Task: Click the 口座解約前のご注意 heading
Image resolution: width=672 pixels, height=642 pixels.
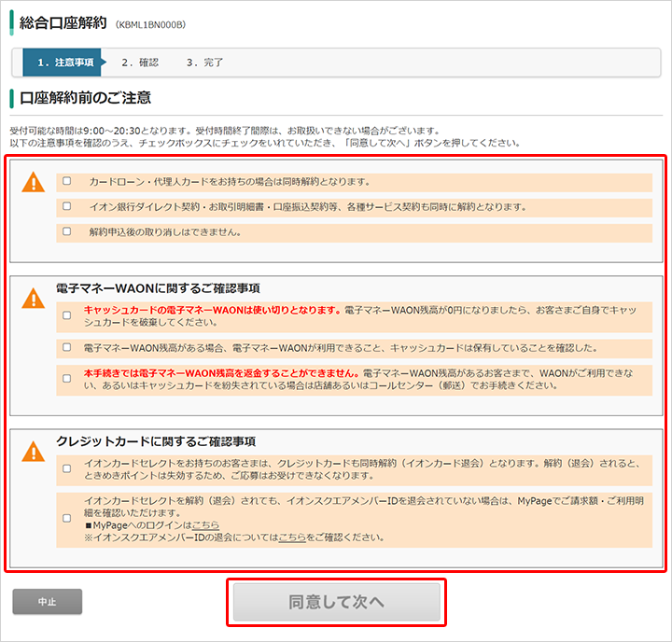Action: (x=85, y=98)
